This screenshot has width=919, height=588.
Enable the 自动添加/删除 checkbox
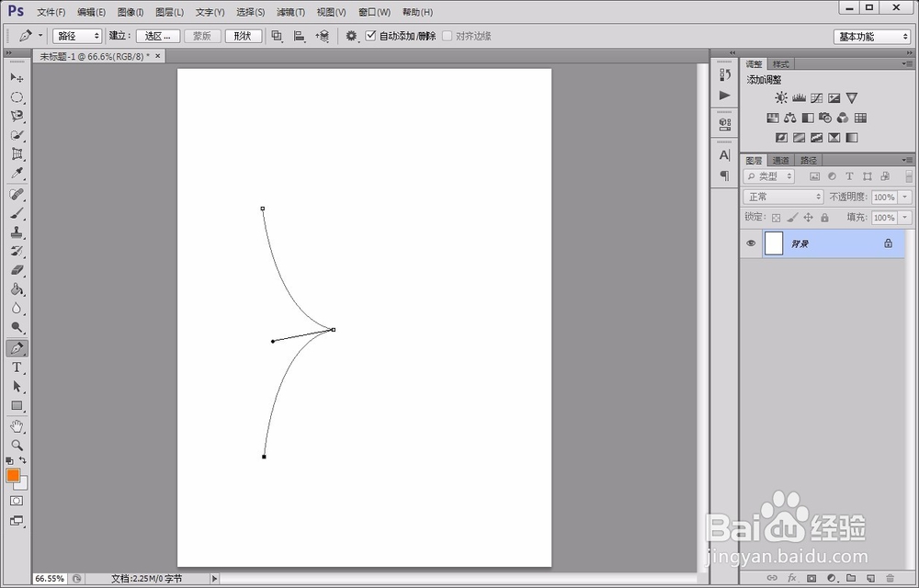point(371,36)
